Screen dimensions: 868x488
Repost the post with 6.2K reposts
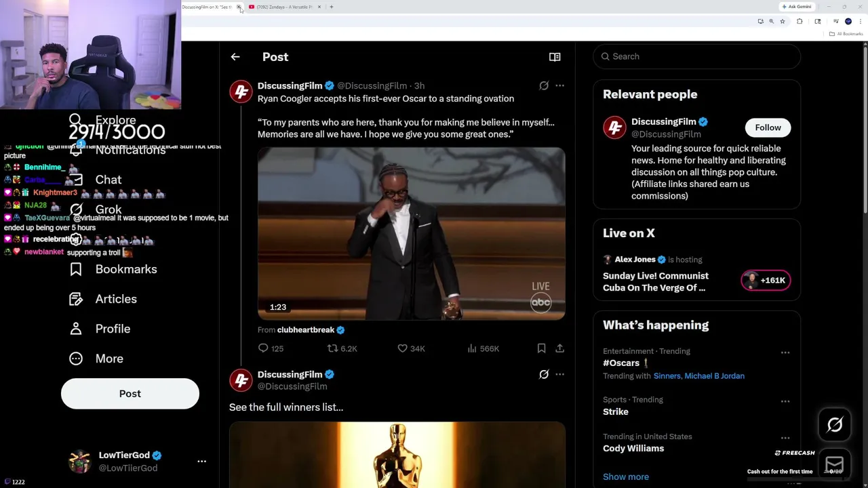(342, 348)
